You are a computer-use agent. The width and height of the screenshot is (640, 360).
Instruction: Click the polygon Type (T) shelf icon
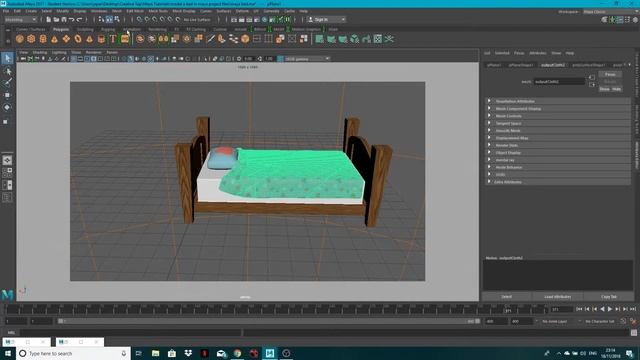(x=113, y=39)
